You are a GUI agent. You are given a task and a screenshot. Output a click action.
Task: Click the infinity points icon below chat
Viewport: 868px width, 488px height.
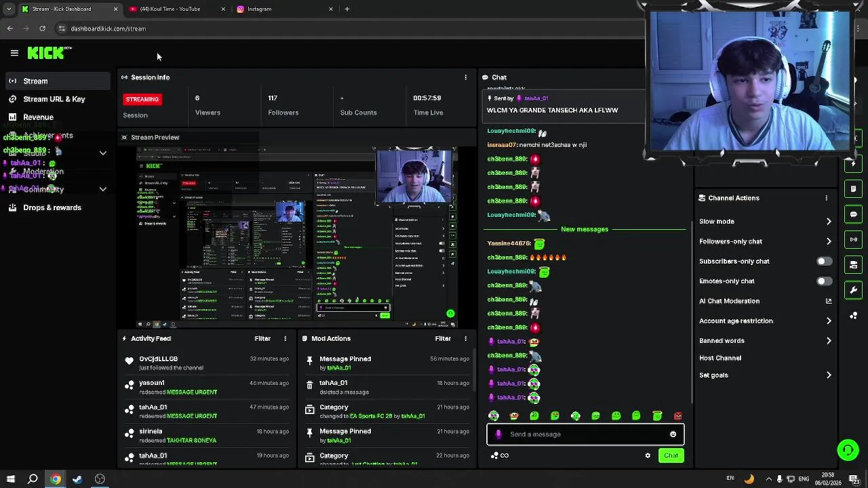click(x=500, y=455)
